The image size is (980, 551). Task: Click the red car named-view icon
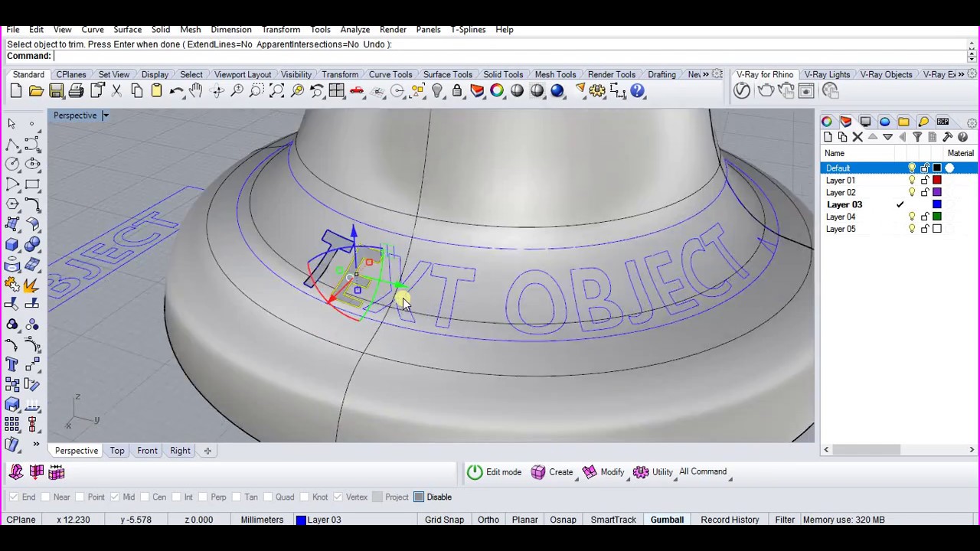coord(357,91)
